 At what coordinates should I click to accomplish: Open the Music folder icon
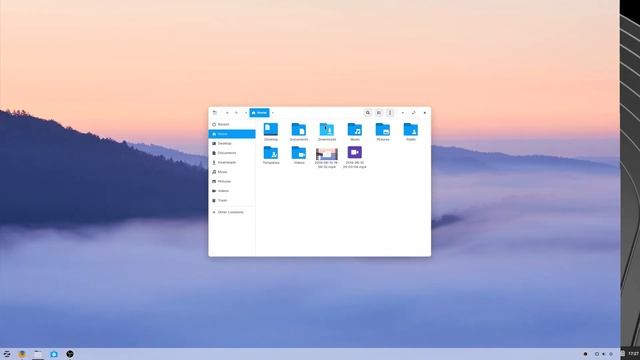coord(355,130)
